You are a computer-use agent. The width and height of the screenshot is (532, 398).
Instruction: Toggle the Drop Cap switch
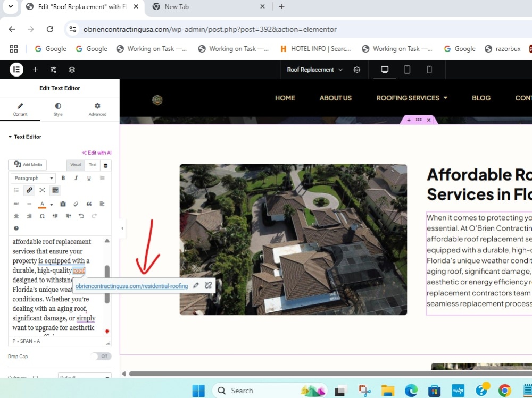coord(101,357)
